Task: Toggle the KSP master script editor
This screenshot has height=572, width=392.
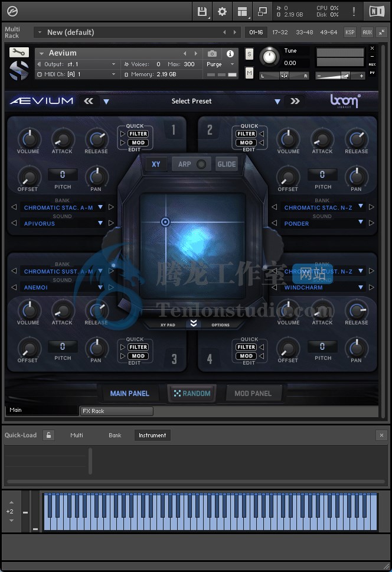Action: 349,32
